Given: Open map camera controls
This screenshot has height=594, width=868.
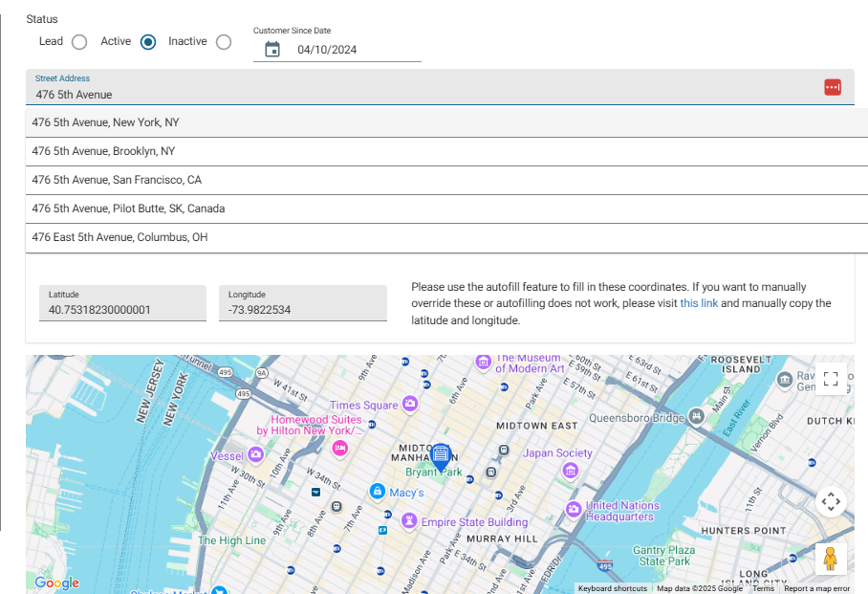Looking at the screenshot, I should (x=831, y=501).
